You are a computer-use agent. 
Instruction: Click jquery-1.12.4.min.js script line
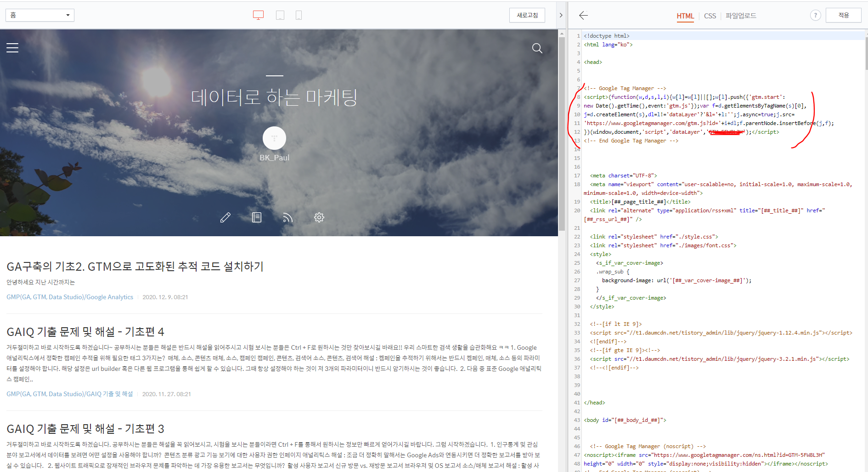click(x=721, y=333)
